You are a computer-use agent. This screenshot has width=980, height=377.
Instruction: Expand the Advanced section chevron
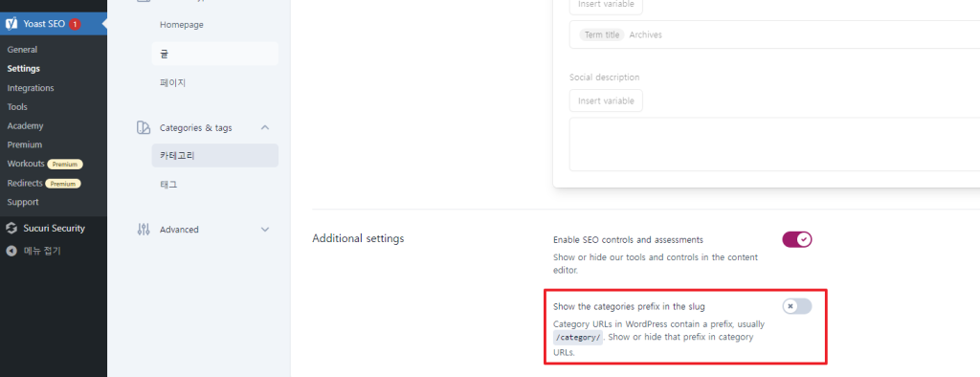265,230
